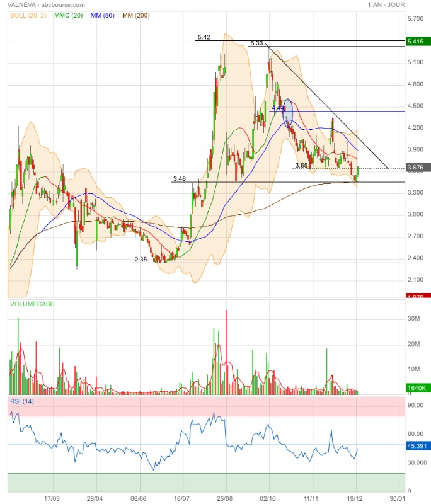Click the VOLUMECASH panel title
431x504 pixels.
pos(32,304)
